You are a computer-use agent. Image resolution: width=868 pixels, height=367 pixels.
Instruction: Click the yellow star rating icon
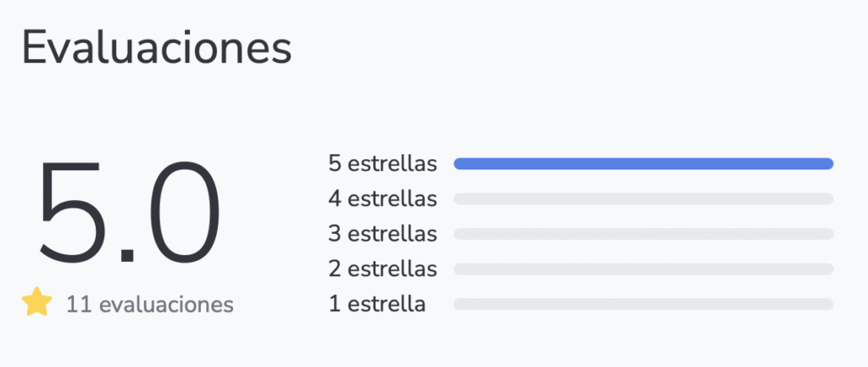click(37, 303)
